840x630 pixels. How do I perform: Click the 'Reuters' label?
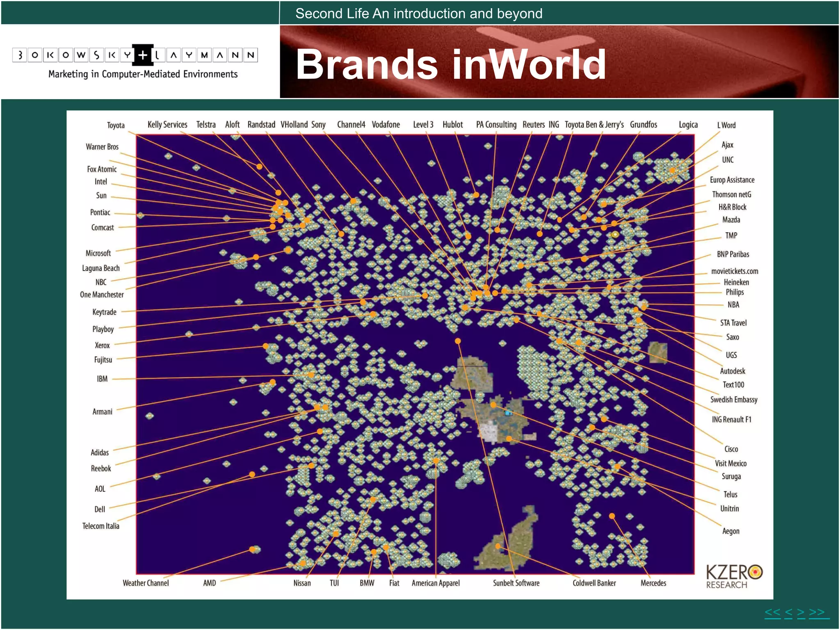pyautogui.click(x=534, y=125)
